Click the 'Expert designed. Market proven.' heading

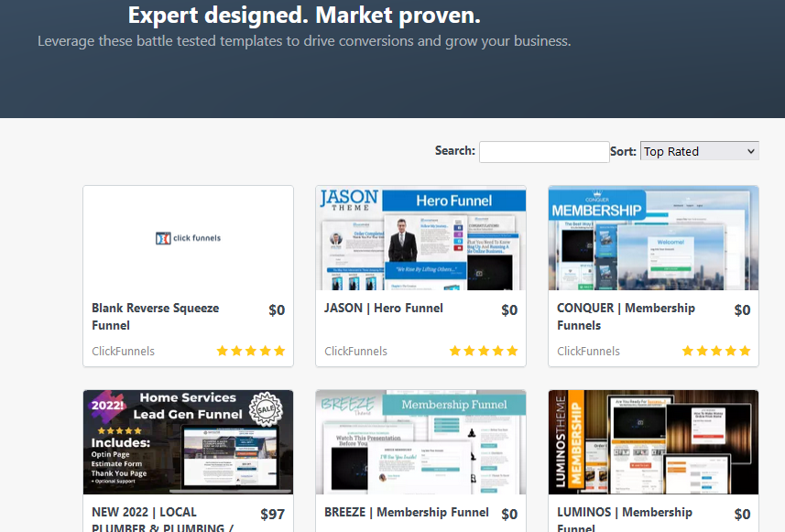click(x=304, y=15)
